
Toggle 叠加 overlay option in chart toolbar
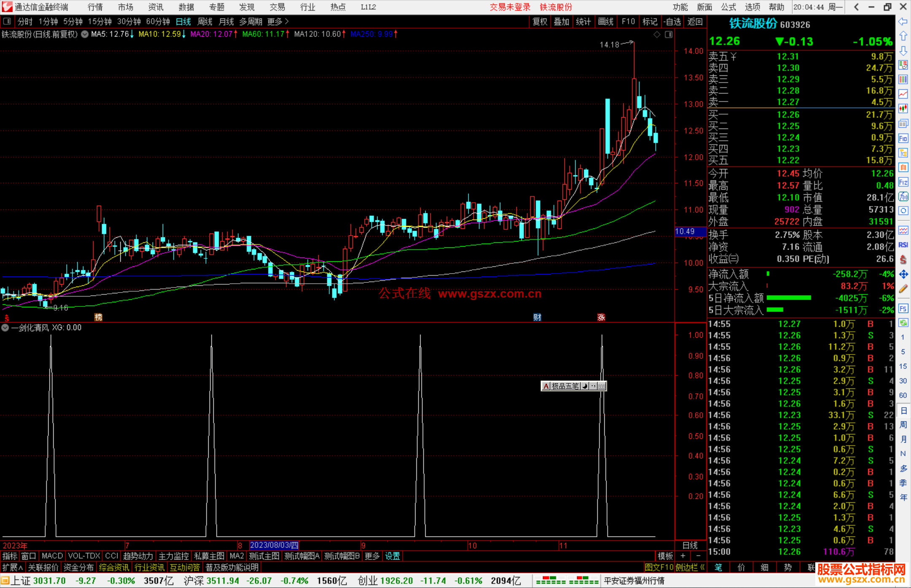pyautogui.click(x=561, y=21)
